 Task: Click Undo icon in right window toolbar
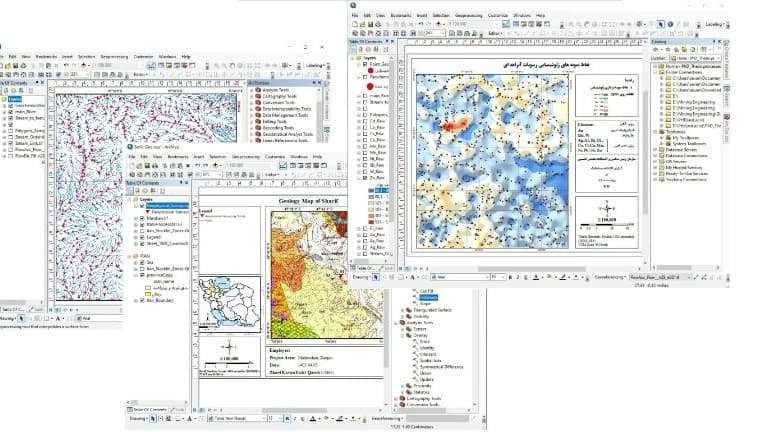pyautogui.click(x=420, y=24)
